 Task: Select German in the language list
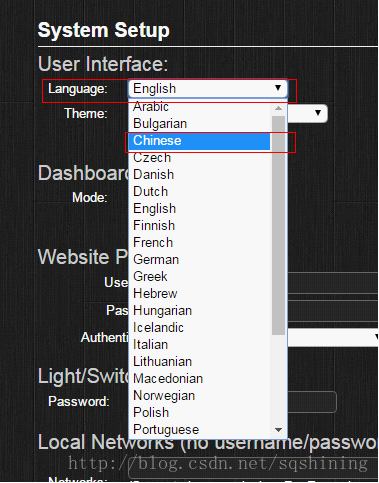coord(199,260)
